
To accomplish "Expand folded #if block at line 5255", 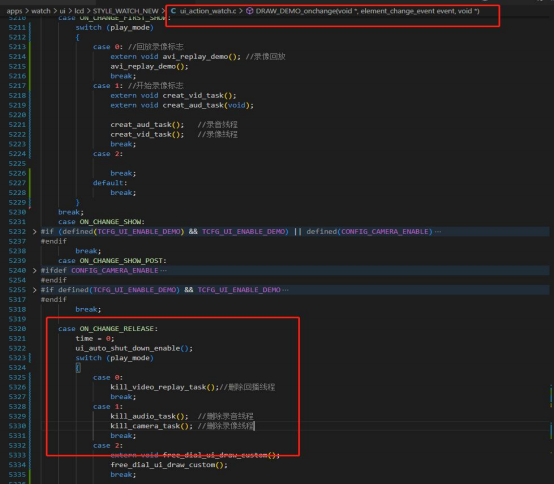I will tap(34, 290).
